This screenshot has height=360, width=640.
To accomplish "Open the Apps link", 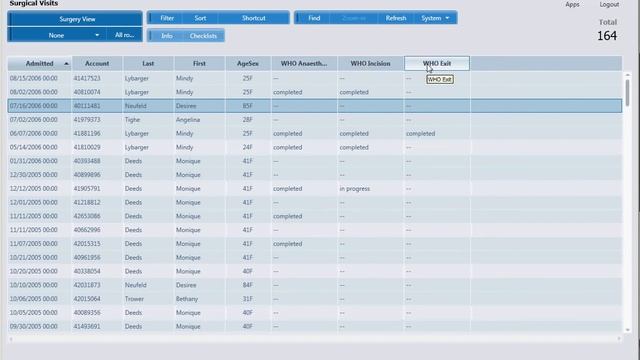I will pyautogui.click(x=572, y=4).
